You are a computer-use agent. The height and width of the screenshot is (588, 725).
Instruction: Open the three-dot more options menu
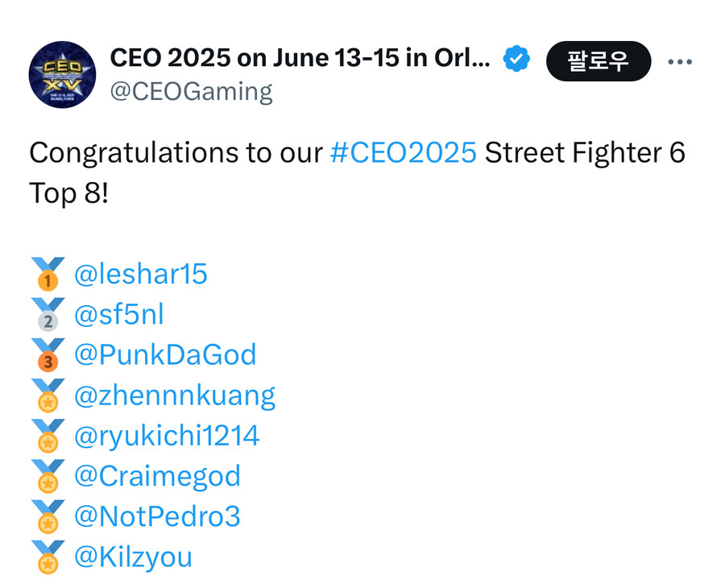[680, 61]
